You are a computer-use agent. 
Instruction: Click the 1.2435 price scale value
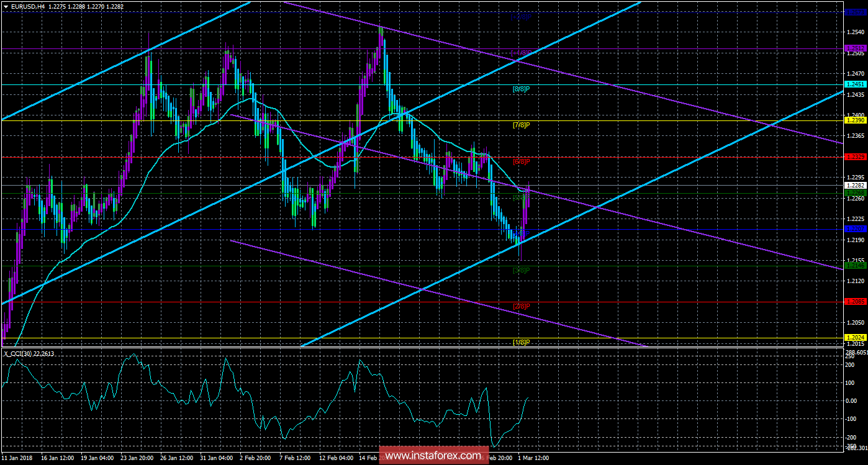pos(854,94)
